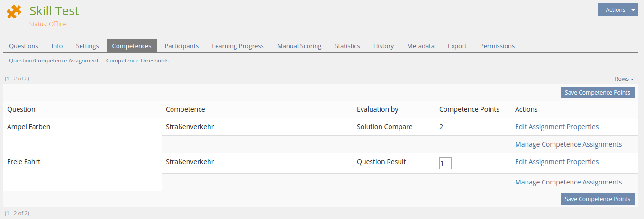Screen dimensions: 644x219
Task: Edit Assignment Properties for Ampel Farben
Action: tap(557, 127)
